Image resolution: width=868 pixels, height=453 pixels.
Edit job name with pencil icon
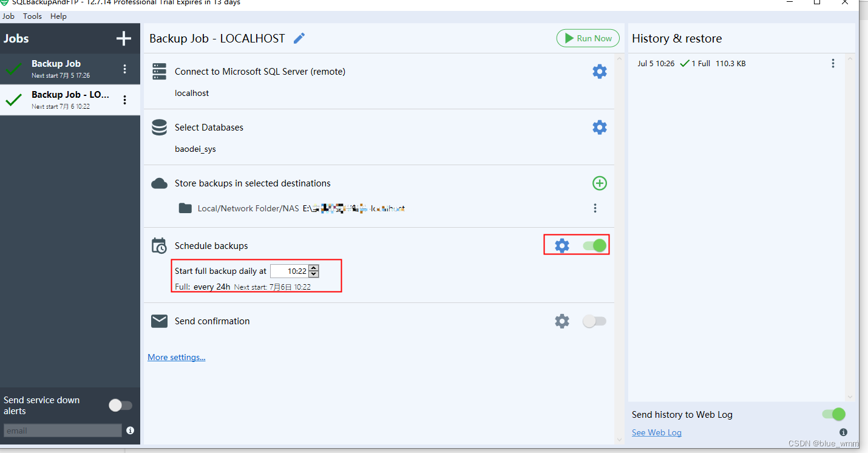pos(299,39)
